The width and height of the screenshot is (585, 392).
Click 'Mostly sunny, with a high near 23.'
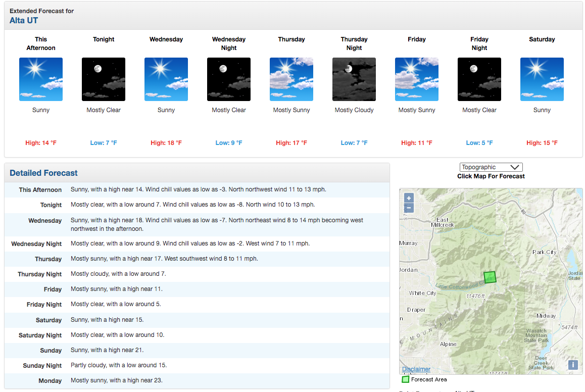[x=117, y=380]
